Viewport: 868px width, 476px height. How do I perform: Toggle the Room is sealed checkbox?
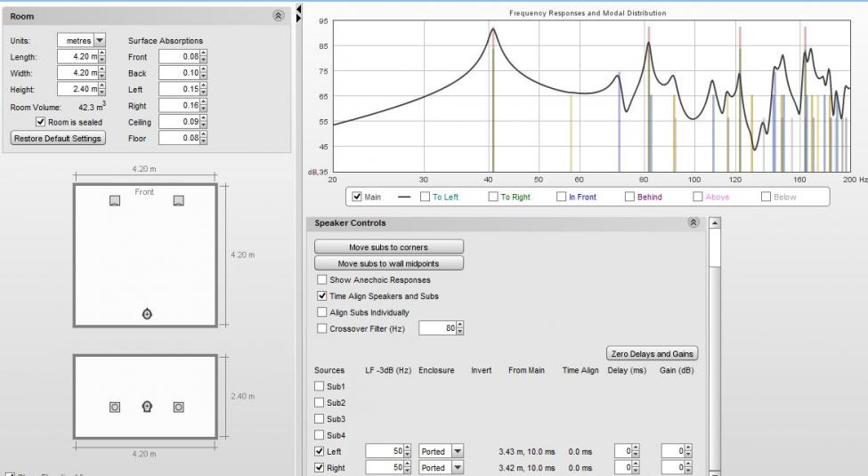[40, 122]
